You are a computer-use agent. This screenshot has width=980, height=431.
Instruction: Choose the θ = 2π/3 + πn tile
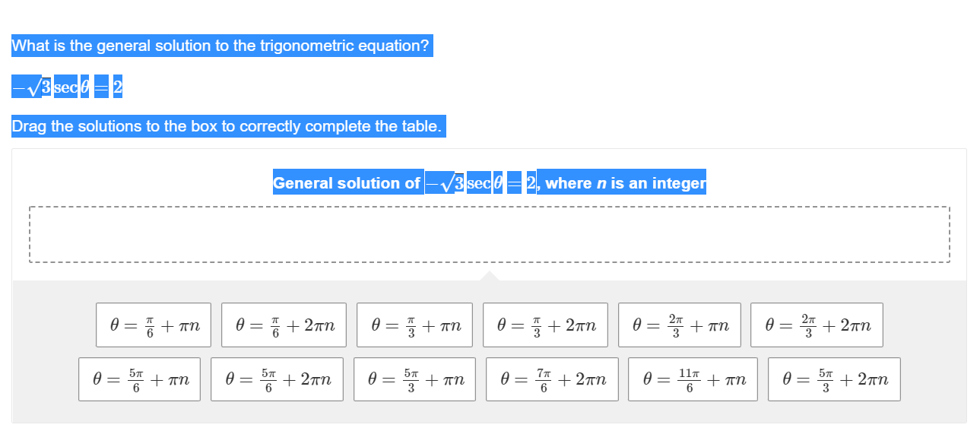tap(680, 325)
